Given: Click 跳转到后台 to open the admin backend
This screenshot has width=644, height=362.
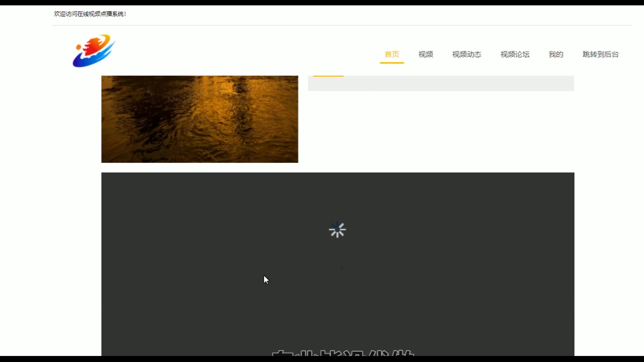Looking at the screenshot, I should [600, 54].
